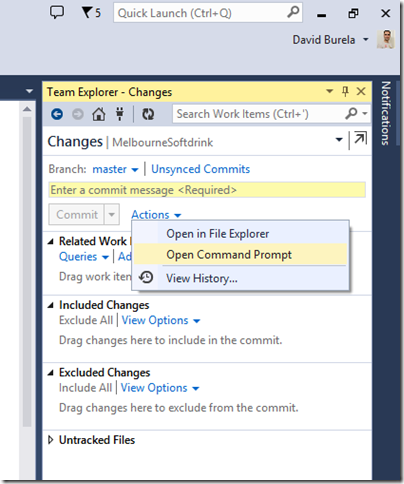Open the Commit button dropdown arrow

click(111, 215)
